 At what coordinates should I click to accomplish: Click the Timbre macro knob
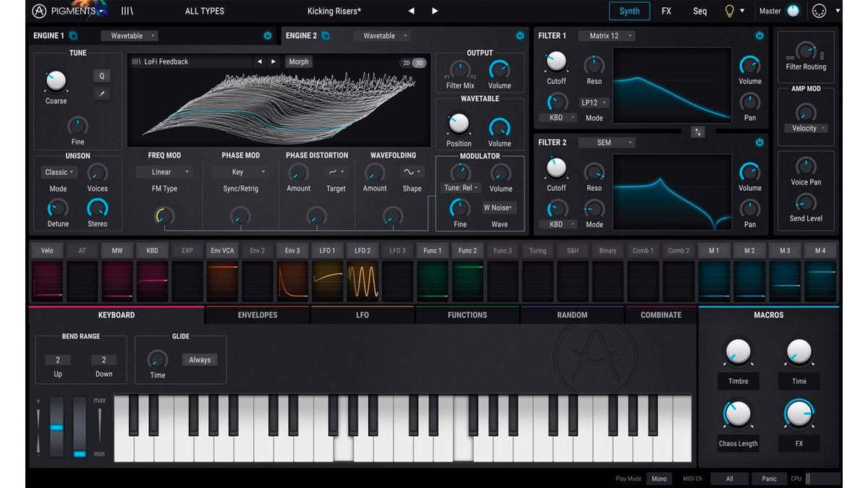[x=738, y=352]
